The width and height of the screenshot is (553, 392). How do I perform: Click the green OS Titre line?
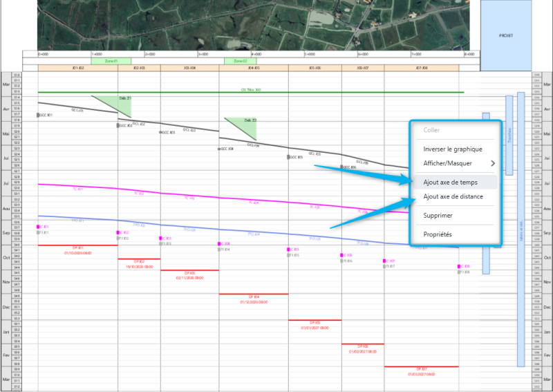coord(250,92)
